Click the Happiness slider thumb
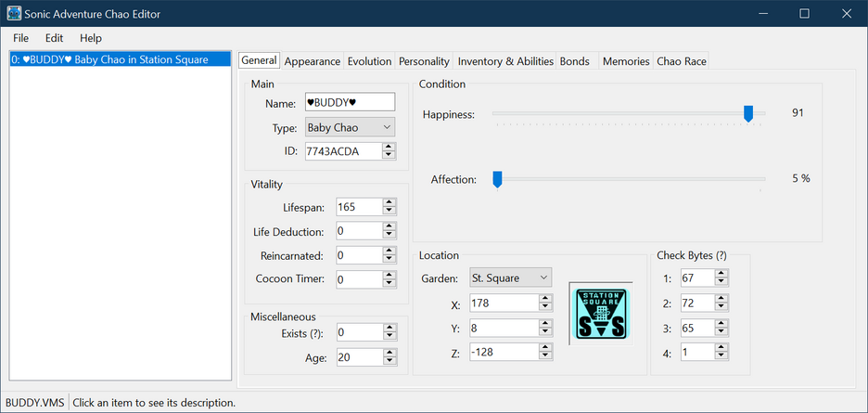 pos(747,113)
